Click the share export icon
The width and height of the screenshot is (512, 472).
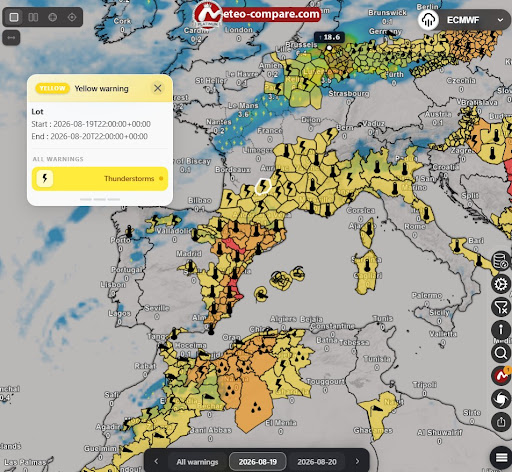(501, 422)
